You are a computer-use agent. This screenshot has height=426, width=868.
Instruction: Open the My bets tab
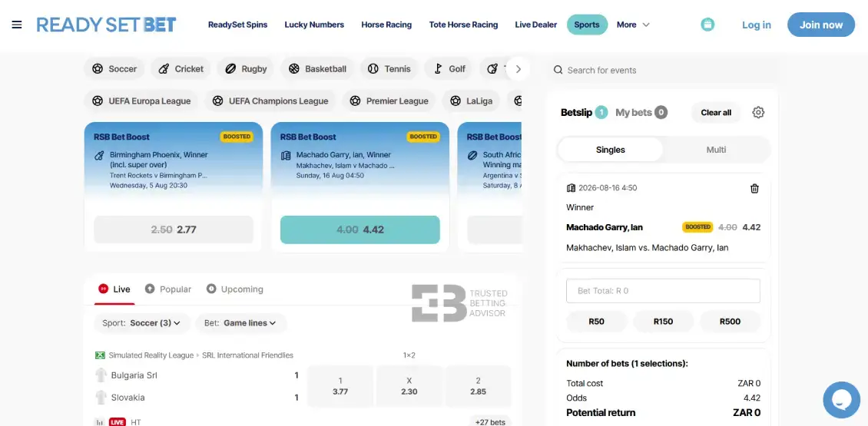pos(641,112)
